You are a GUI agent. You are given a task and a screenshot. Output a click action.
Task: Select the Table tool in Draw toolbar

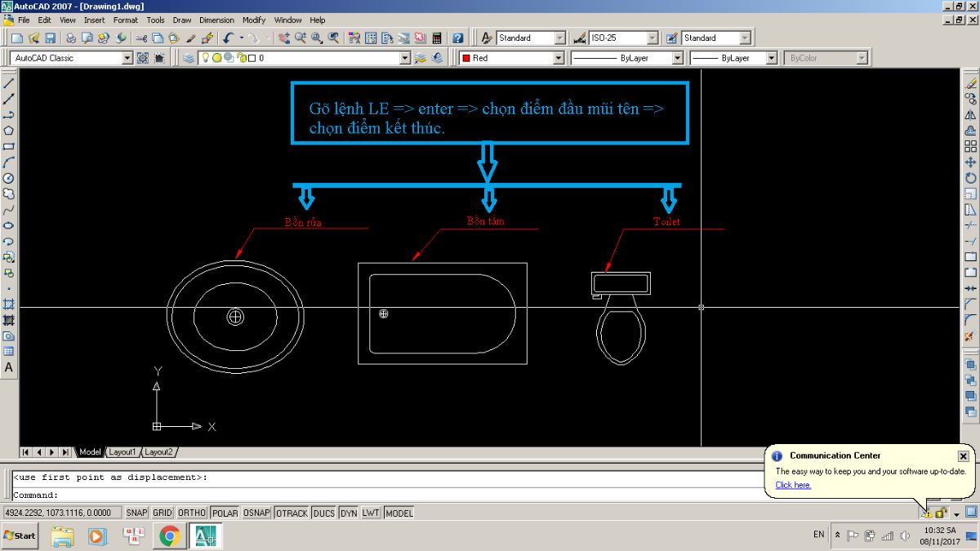9,352
